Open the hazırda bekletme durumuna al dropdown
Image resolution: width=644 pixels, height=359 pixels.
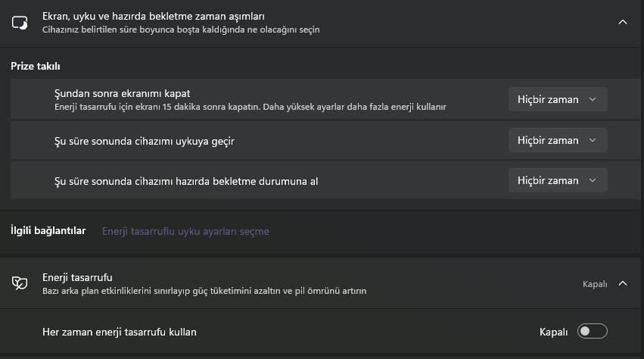click(x=558, y=180)
